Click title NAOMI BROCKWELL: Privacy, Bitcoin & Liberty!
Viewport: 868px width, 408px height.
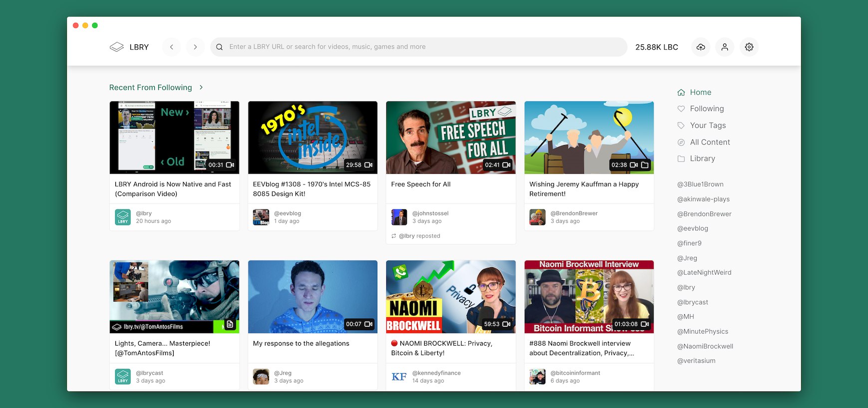tap(442, 348)
